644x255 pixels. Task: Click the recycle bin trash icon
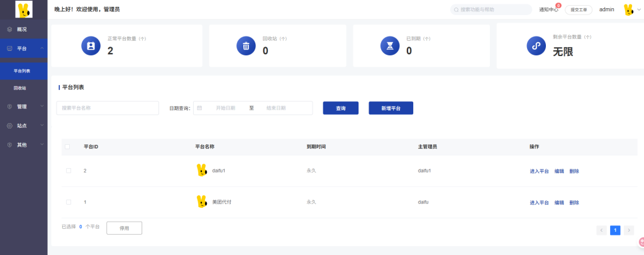point(246,46)
